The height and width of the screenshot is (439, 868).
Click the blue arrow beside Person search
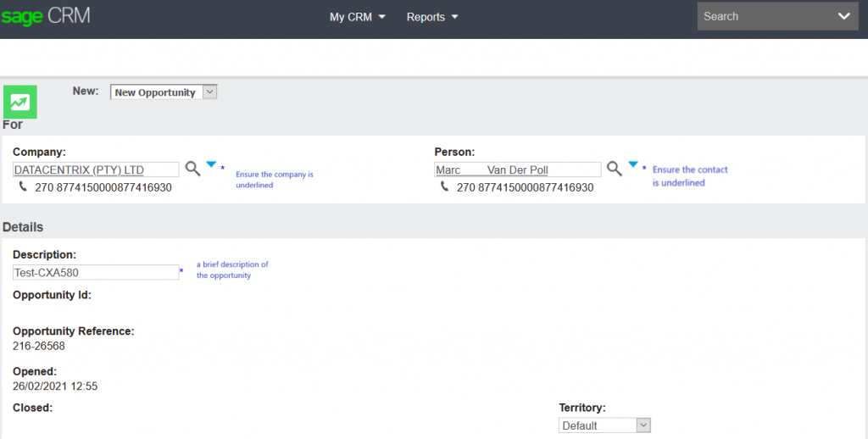click(632, 164)
